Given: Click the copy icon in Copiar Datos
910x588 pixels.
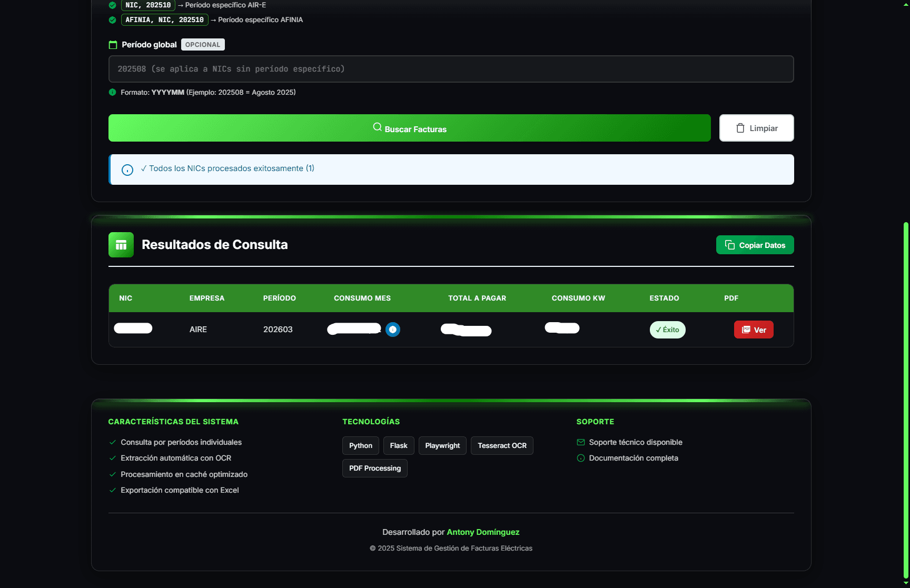Looking at the screenshot, I should [x=729, y=245].
